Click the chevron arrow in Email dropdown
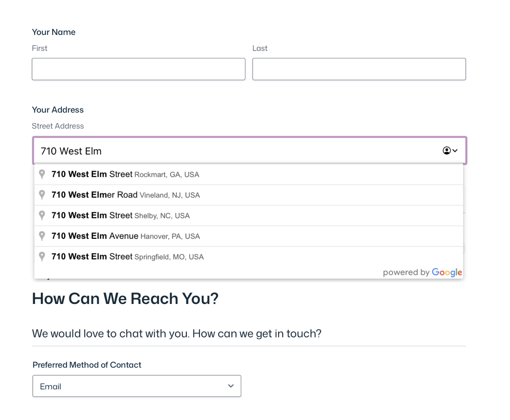Image resolution: width=510 pixels, height=420 pixels. 231,386
